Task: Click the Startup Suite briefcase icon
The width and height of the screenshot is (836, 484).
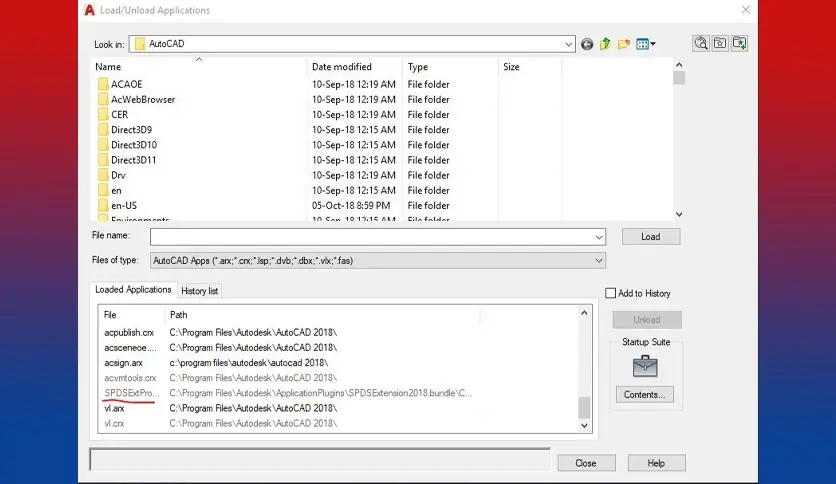Action: click(645, 366)
